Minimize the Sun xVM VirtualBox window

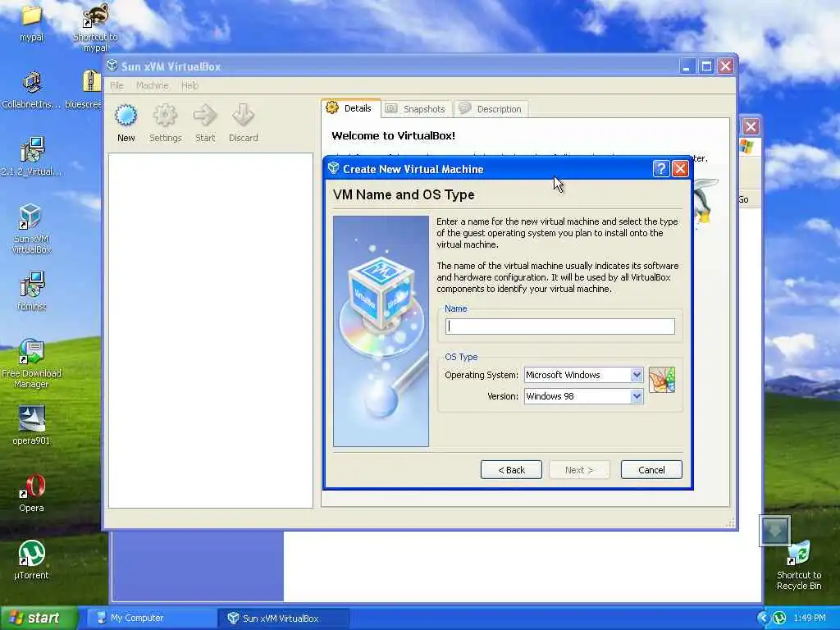687,66
